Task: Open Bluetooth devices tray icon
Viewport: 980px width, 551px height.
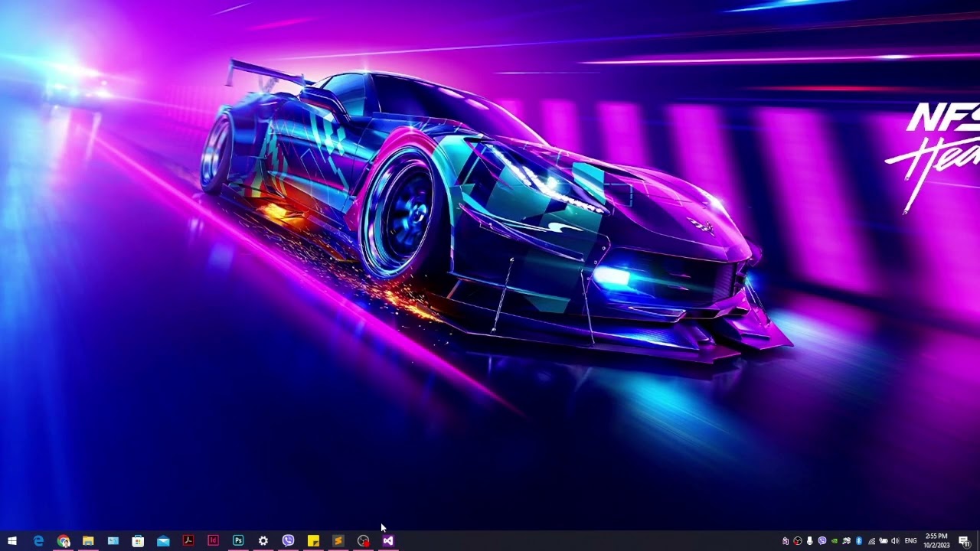Action: point(859,541)
